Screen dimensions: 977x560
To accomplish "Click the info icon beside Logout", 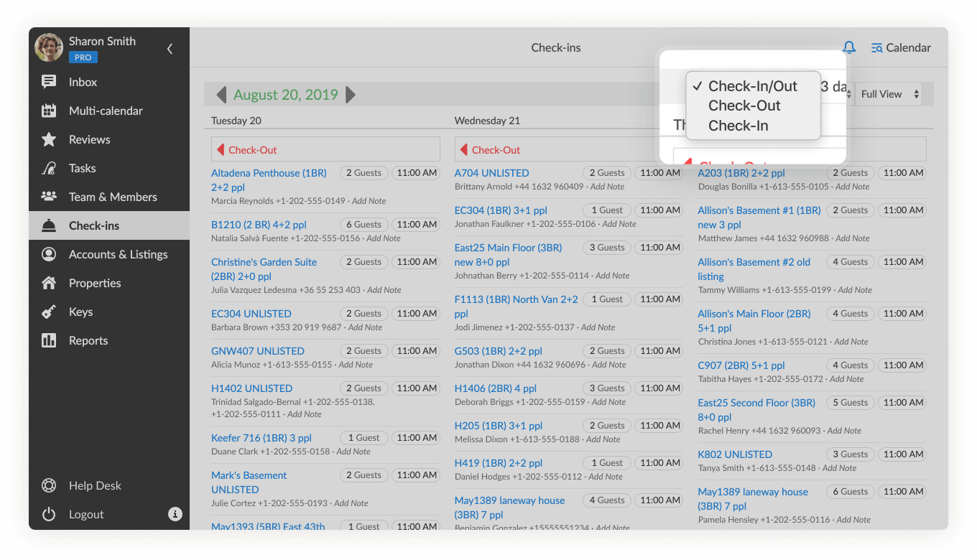I will (175, 514).
